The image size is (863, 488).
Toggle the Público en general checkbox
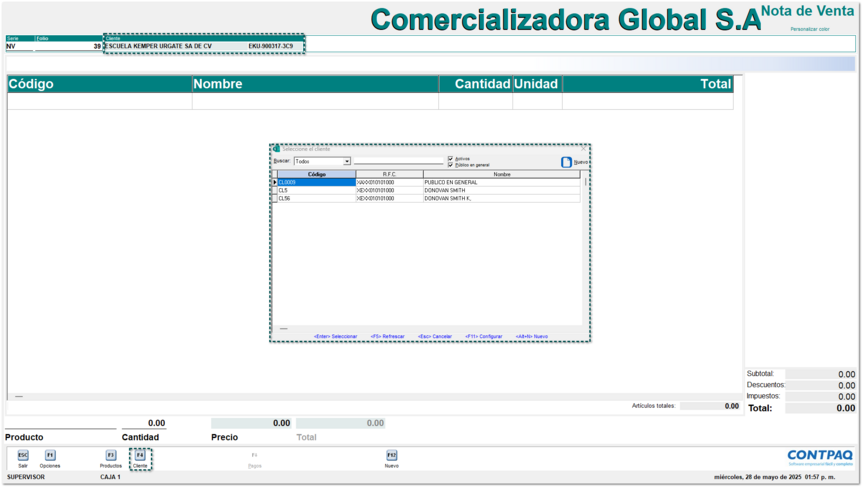click(x=451, y=165)
